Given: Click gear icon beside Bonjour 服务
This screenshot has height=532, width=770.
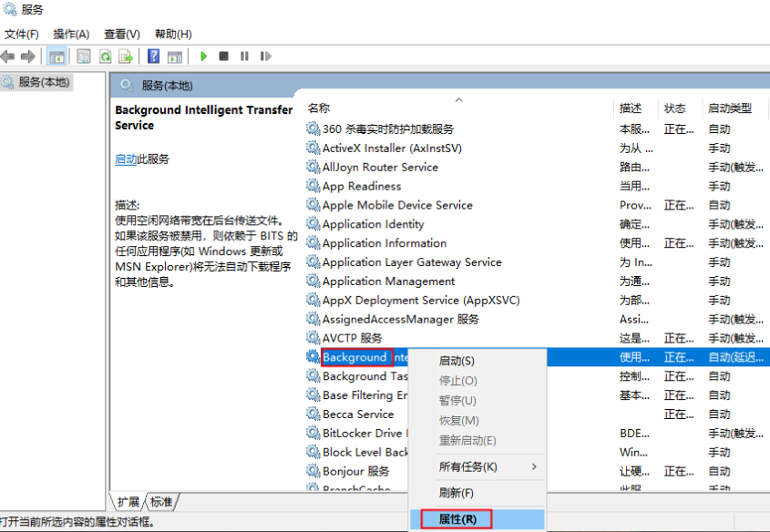Looking at the screenshot, I should [x=313, y=471].
